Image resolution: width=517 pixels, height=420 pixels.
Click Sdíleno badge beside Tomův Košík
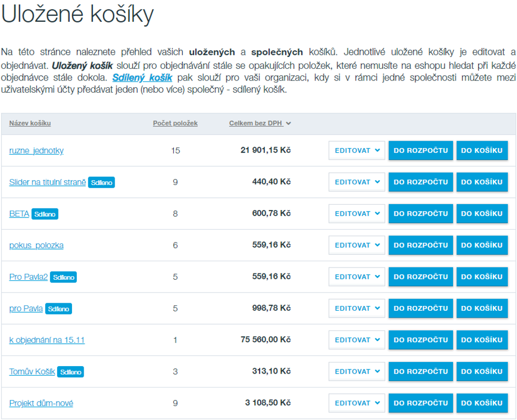pos(70,372)
